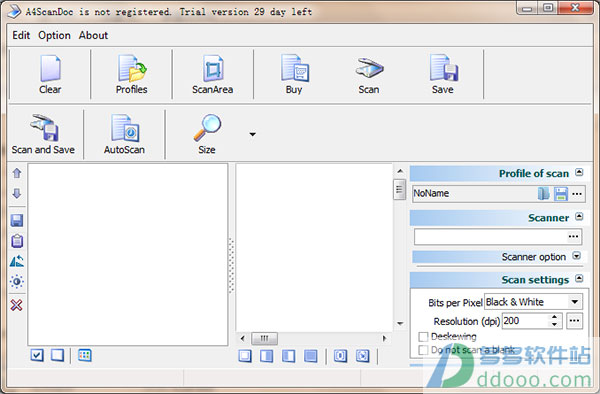Click the Buy toolbar icon
This screenshot has width=600, height=394.
coord(294,69)
